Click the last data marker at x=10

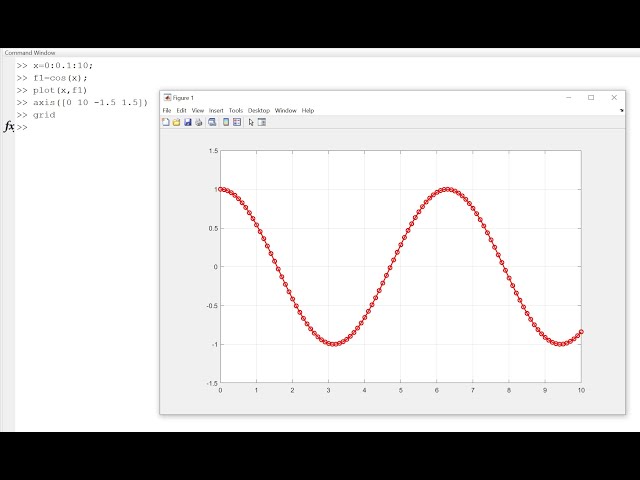point(581,332)
